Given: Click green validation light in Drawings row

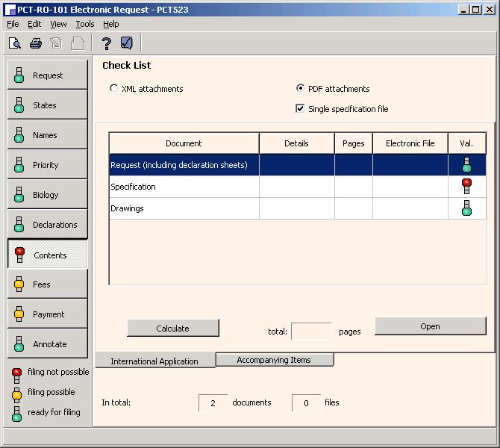Looking at the screenshot, I should point(466,208).
